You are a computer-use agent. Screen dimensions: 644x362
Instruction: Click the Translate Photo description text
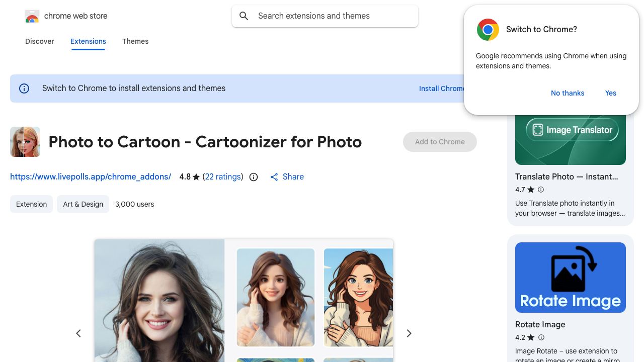tap(570, 208)
